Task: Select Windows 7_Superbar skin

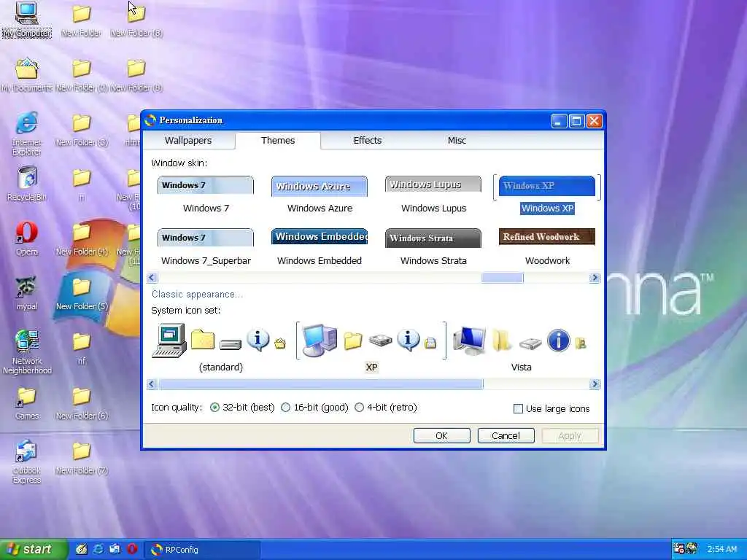Action: pyautogui.click(x=206, y=248)
